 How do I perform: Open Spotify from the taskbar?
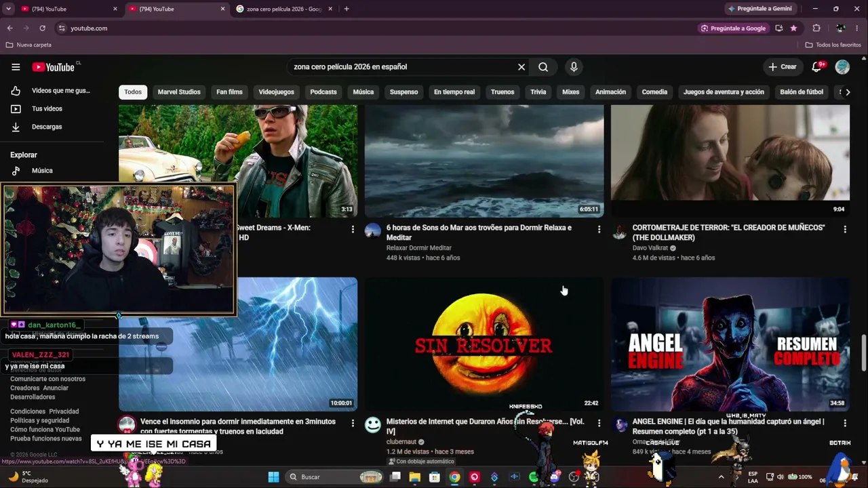534,477
